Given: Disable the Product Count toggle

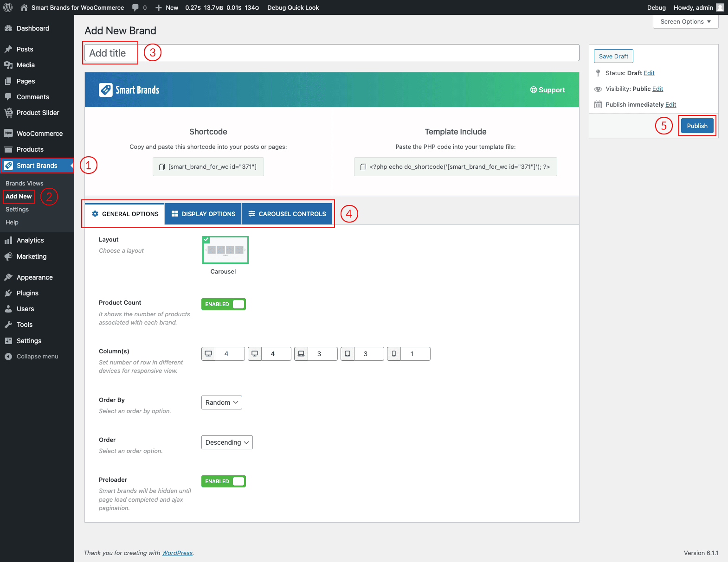Looking at the screenshot, I should coord(223,304).
